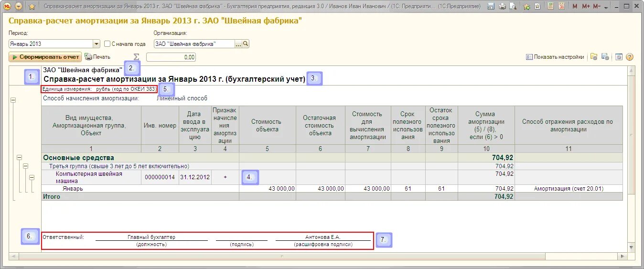Open help with the question mark icon
644x269 pixels.
pyautogui.click(x=630, y=57)
